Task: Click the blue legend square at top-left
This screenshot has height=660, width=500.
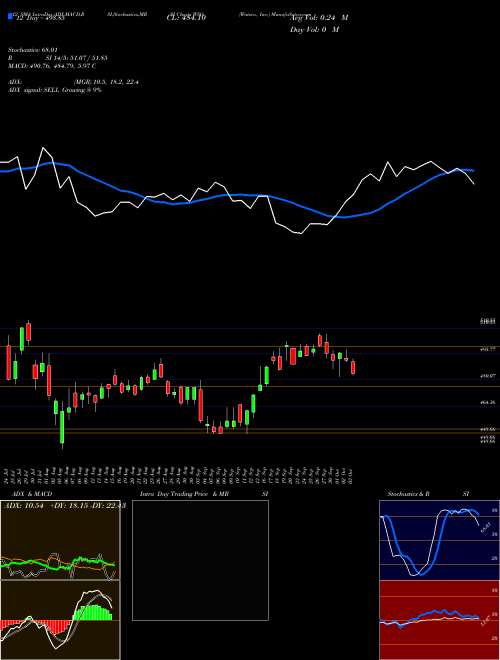Action: pos(10,17)
